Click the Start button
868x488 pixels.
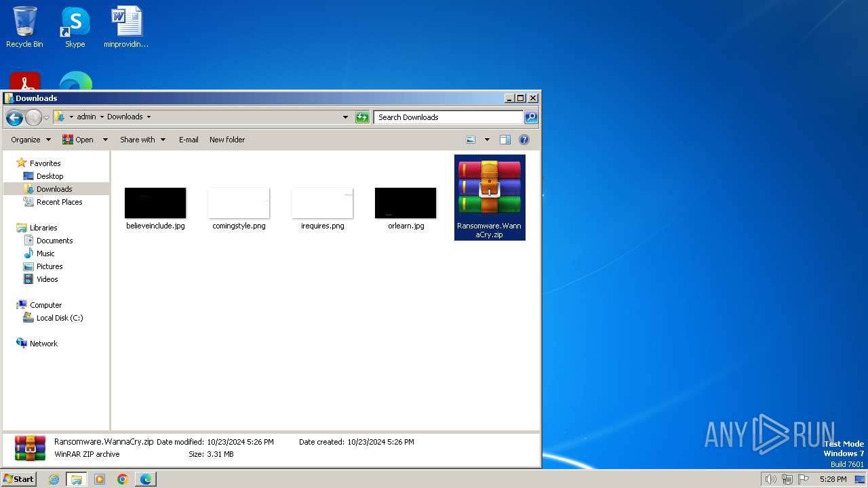[20, 479]
